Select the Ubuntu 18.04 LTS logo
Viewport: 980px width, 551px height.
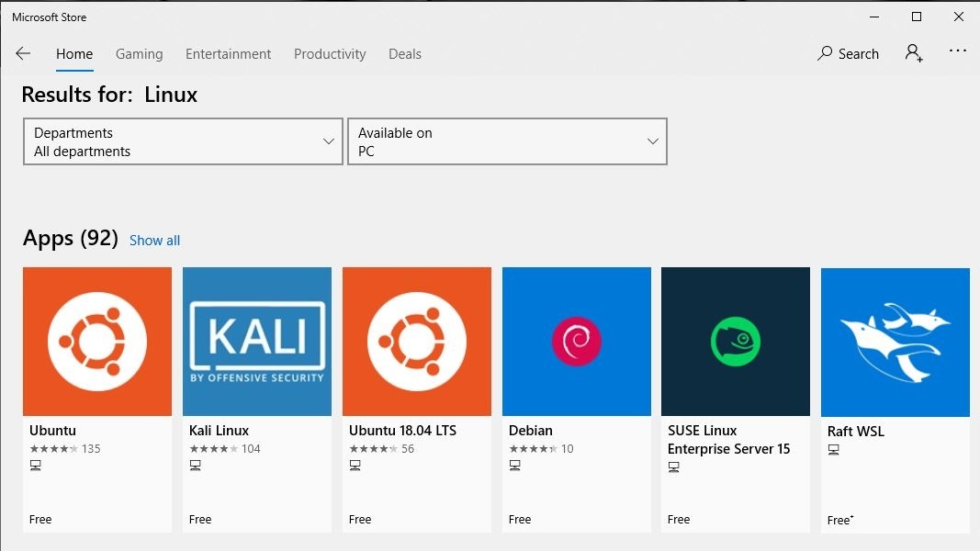click(417, 342)
